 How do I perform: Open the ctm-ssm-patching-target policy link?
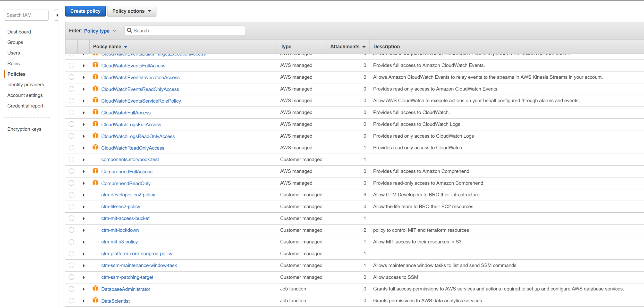point(127,277)
